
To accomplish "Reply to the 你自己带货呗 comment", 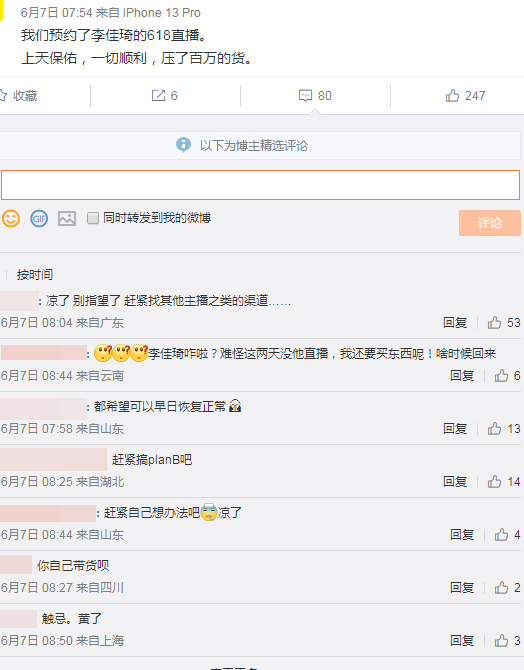I will click(462, 588).
